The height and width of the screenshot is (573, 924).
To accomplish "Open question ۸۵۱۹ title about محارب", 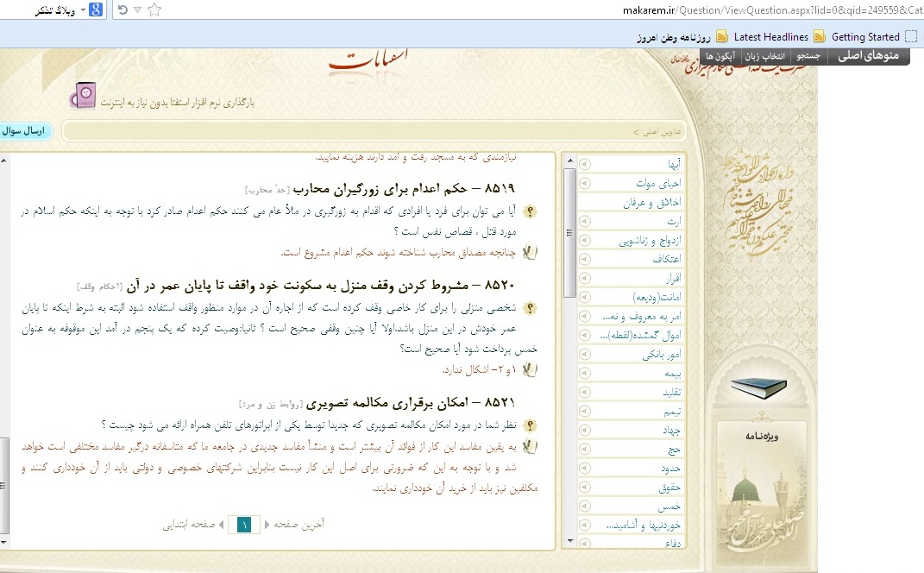I will click(x=404, y=189).
